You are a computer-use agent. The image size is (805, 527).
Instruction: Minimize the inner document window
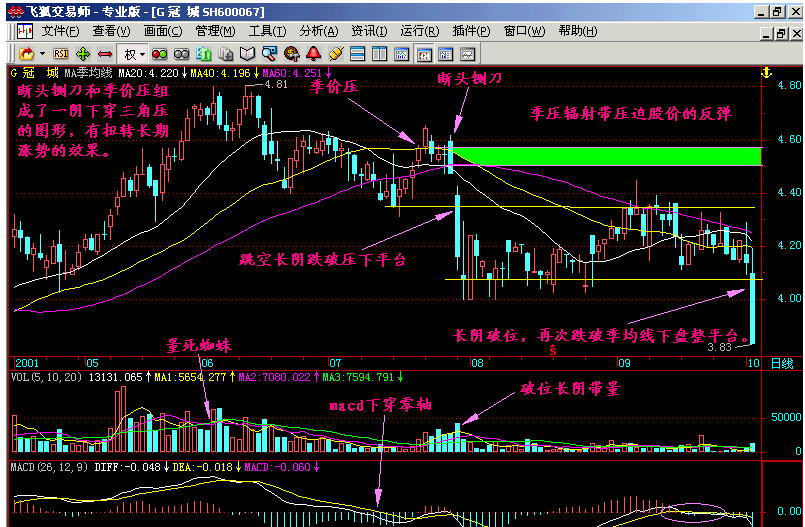pyautogui.click(x=767, y=34)
